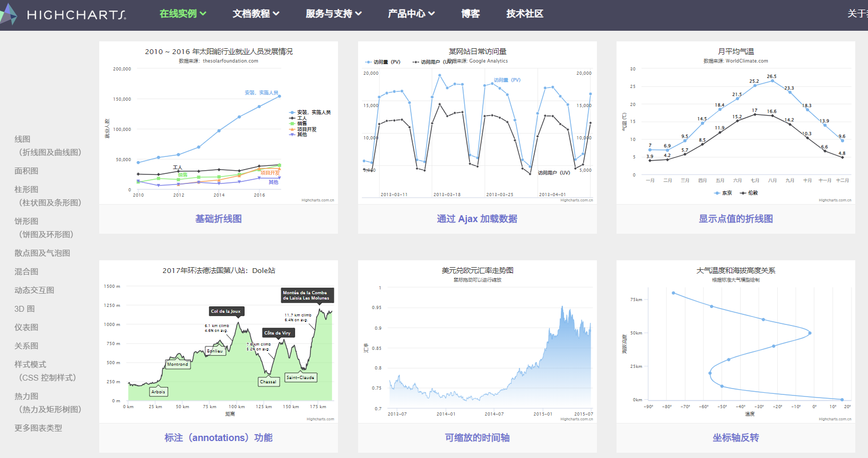Toggle 访问量 (PV) legend item

[383, 62]
